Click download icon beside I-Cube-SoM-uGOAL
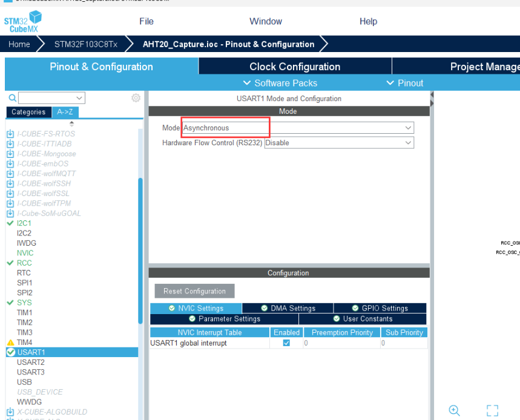520x420 pixels. [10, 213]
